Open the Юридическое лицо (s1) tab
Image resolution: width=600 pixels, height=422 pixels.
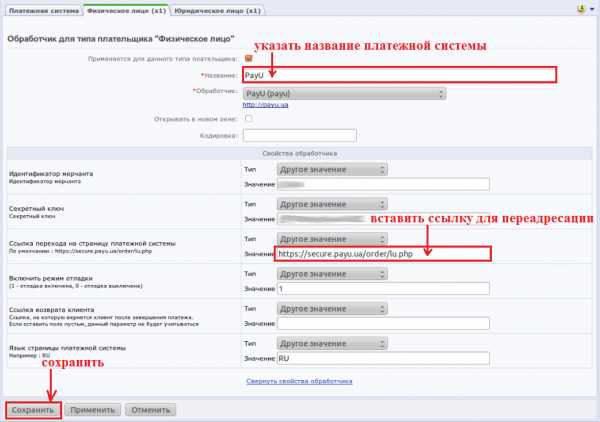click(218, 9)
